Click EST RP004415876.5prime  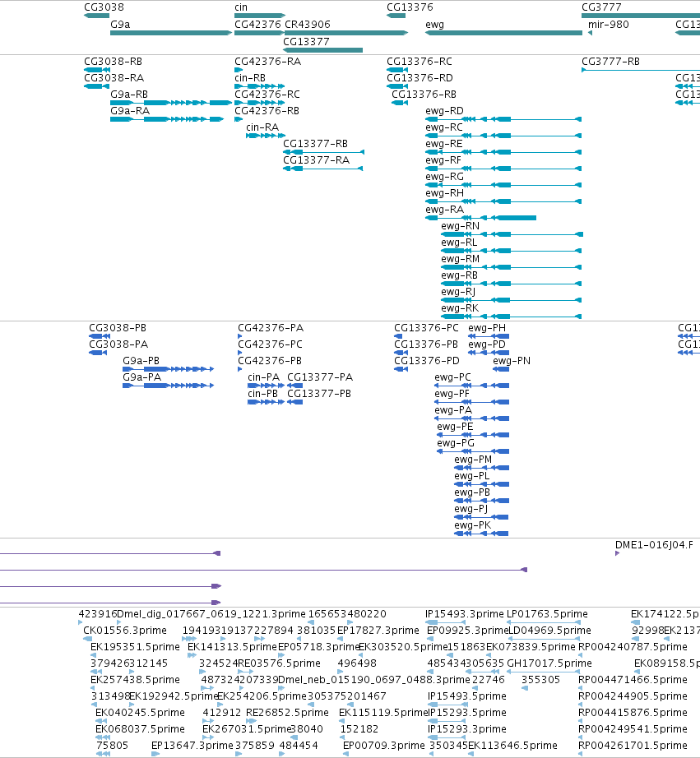pos(633,713)
